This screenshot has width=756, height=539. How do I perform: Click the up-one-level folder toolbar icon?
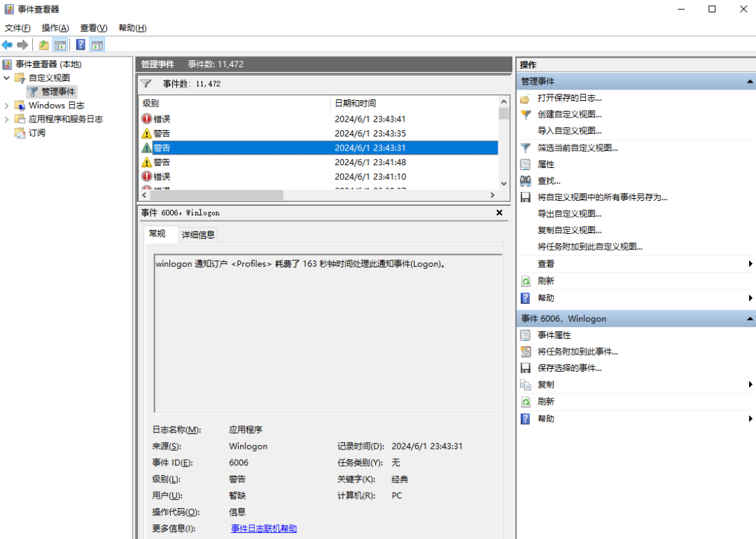pyautogui.click(x=44, y=45)
